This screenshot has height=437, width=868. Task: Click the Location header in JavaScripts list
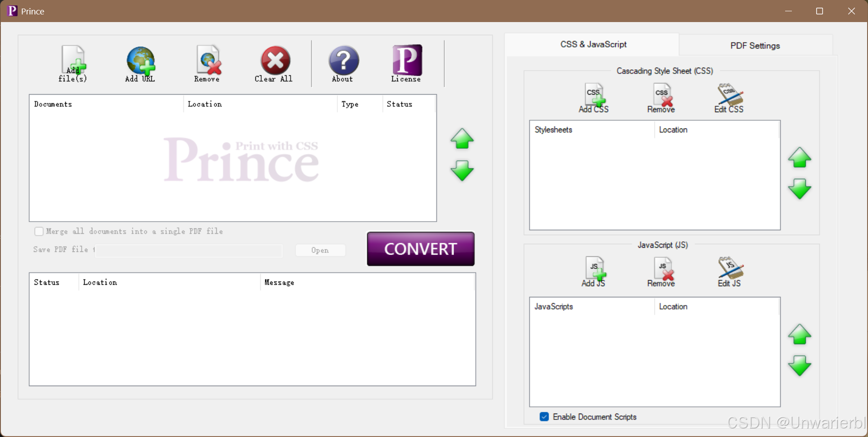coord(717,306)
